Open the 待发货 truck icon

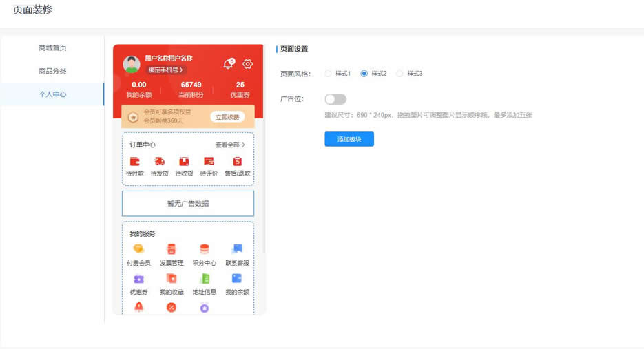pyautogui.click(x=159, y=161)
